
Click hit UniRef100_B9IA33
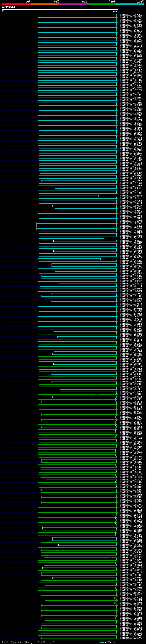[131, 32]
